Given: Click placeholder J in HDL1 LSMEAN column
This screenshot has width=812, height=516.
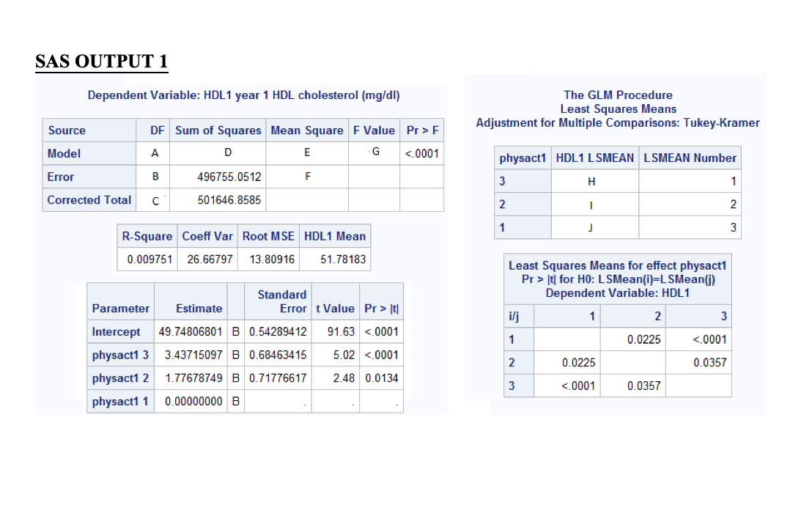Looking at the screenshot, I should pos(591,228).
